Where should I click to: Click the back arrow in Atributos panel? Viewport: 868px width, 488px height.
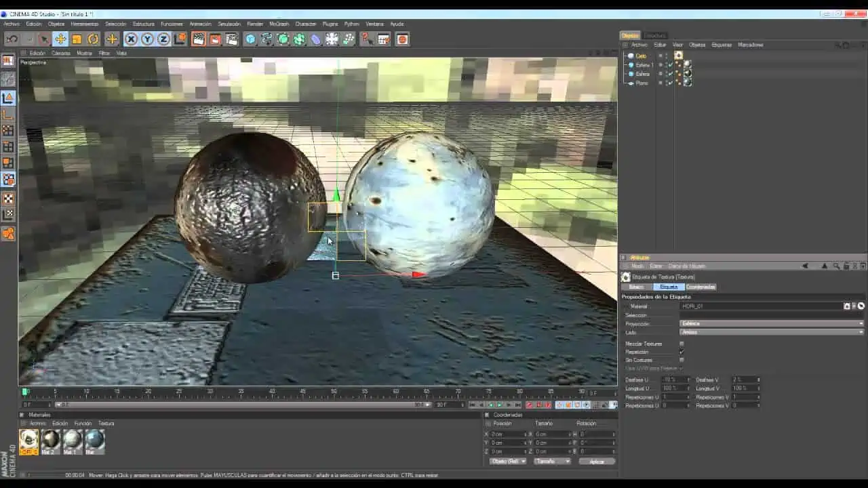[x=806, y=266]
